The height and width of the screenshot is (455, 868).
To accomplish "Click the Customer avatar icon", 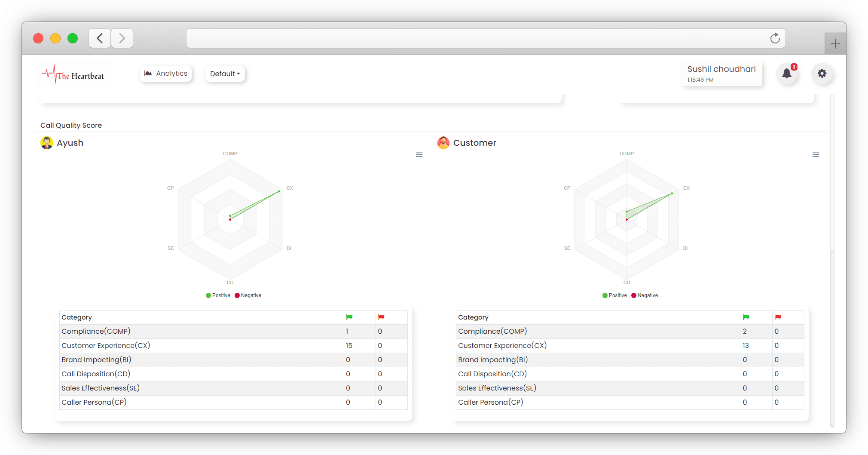I will tap(443, 142).
